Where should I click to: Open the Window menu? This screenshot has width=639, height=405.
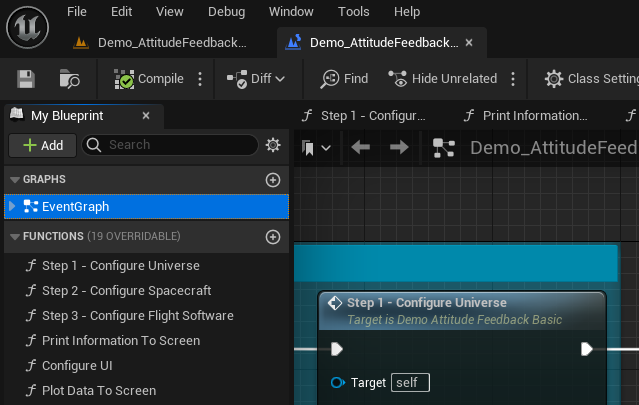coord(291,11)
